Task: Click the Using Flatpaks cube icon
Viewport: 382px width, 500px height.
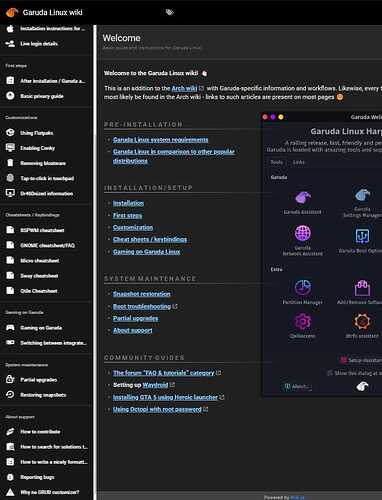Action: point(10,133)
